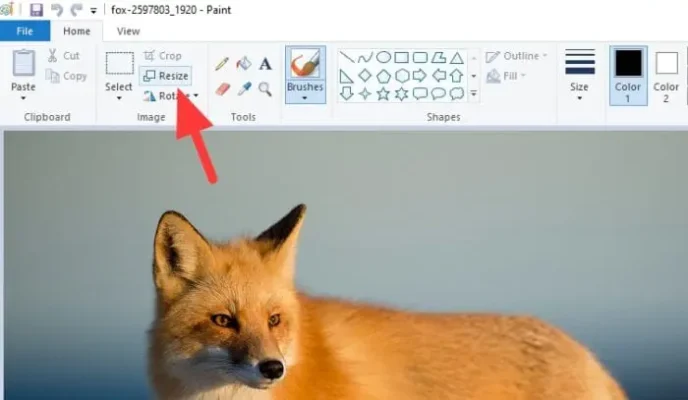
Task: Open the File menu
Action: [25, 31]
